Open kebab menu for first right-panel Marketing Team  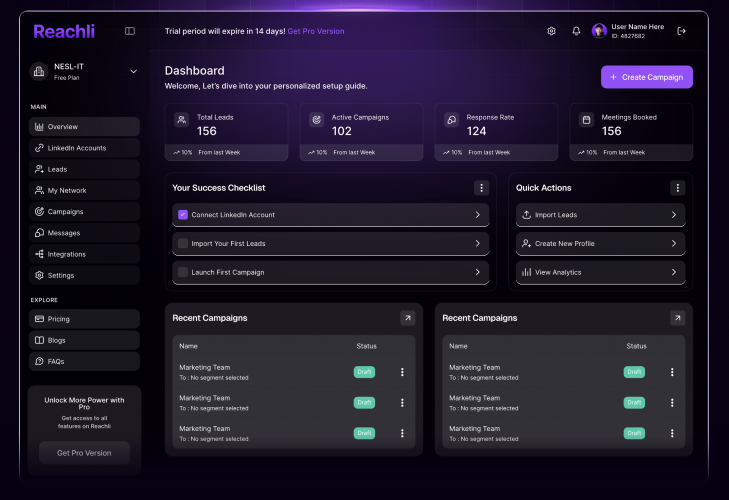[672, 372]
